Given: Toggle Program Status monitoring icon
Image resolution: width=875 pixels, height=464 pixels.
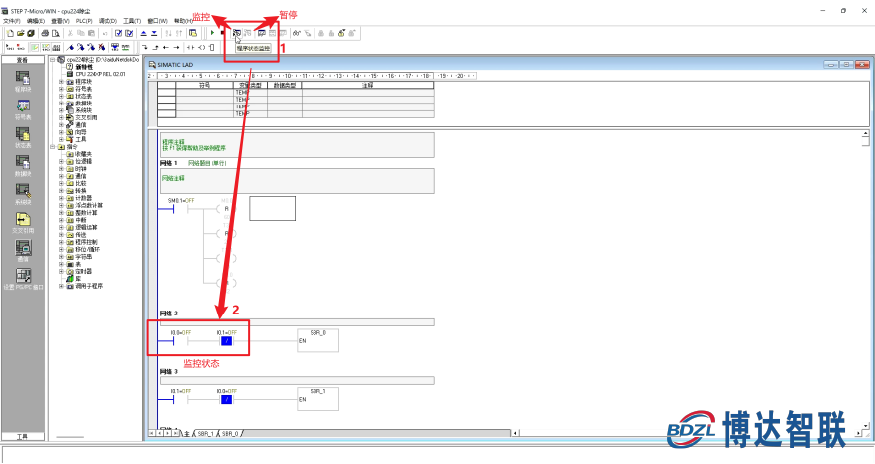Looking at the screenshot, I should 237,34.
